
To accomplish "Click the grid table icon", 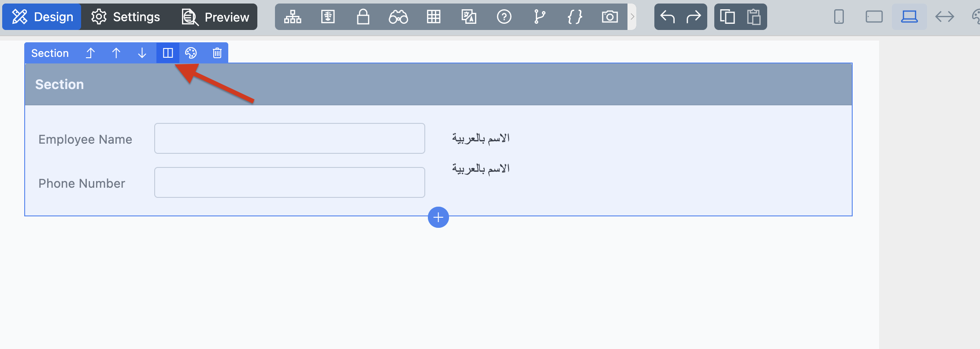I will pos(434,17).
